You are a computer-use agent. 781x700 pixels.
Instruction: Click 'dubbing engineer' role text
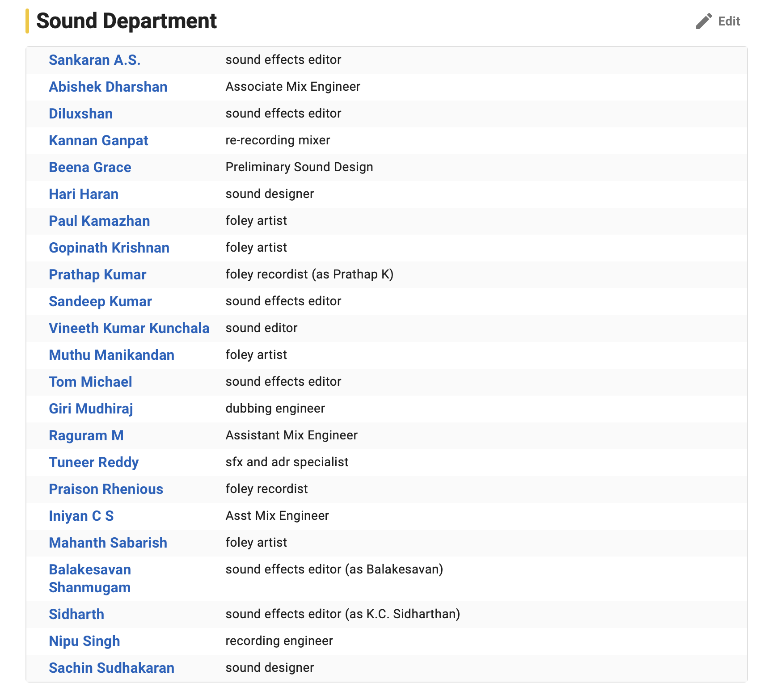(x=275, y=409)
